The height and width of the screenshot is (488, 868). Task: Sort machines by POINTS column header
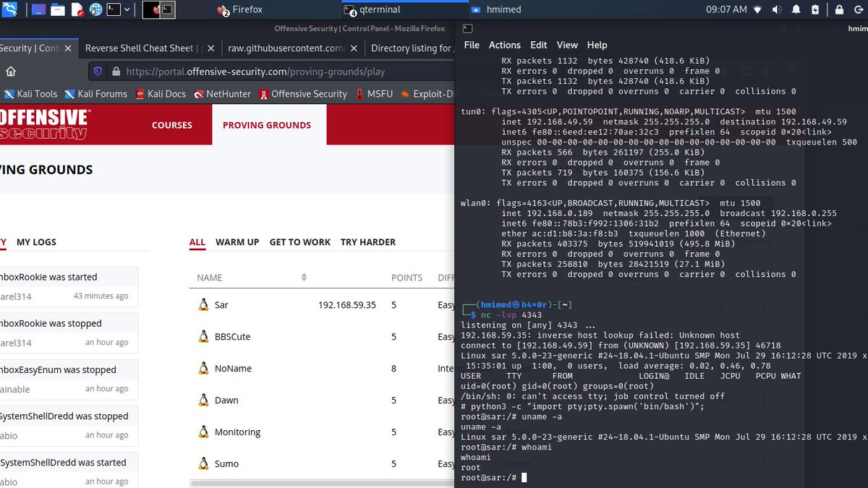point(407,278)
